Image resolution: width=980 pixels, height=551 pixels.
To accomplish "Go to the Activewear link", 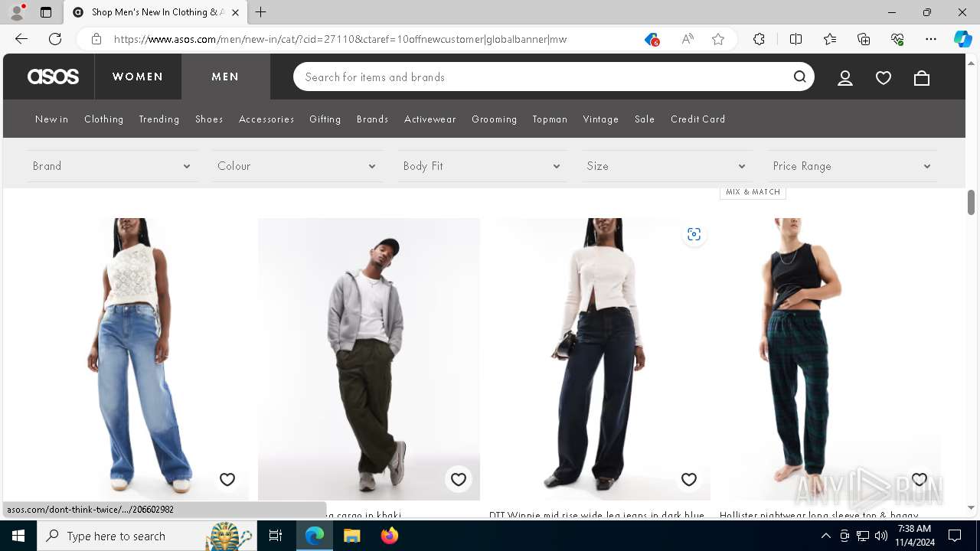I will (430, 119).
